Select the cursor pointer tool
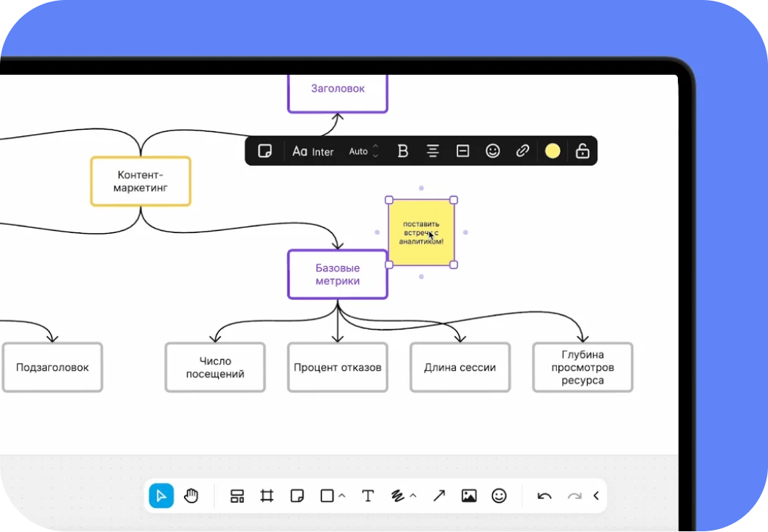Image resolution: width=768 pixels, height=532 pixels. point(161,496)
